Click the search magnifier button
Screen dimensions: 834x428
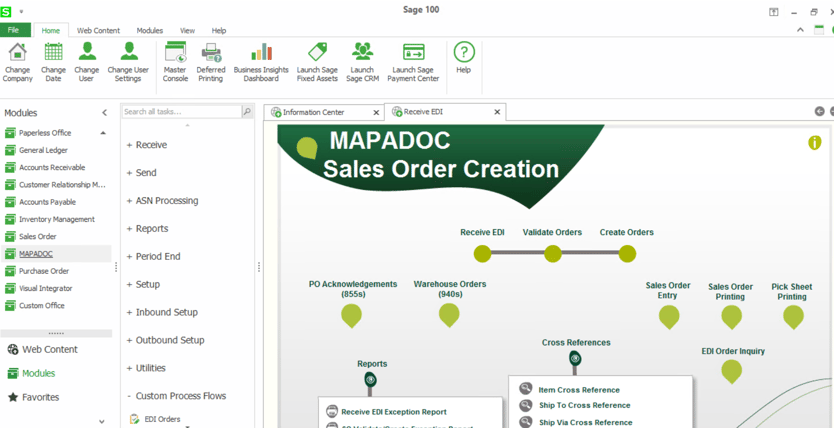tap(247, 112)
